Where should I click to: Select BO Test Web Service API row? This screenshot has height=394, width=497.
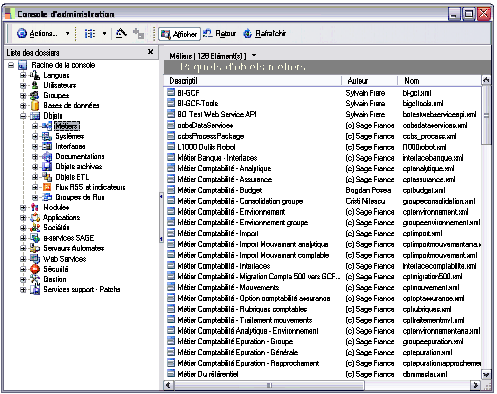(323, 114)
